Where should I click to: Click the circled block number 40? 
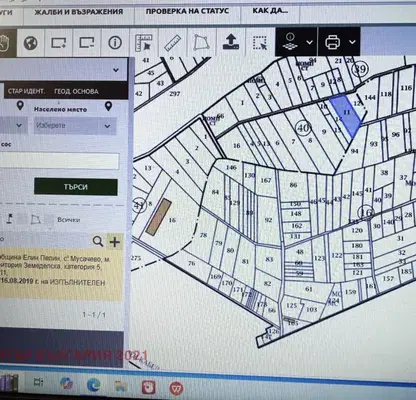(303, 128)
